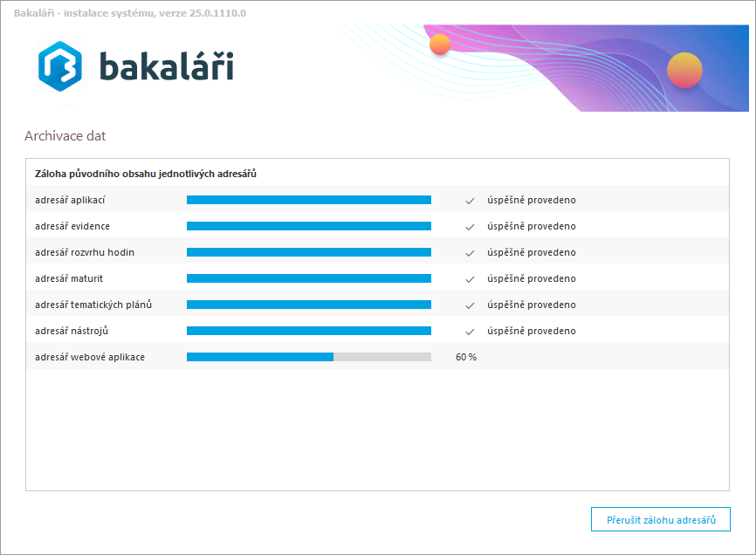Click the checkmark for adresář rozvrhu hodin
This screenshot has width=756, height=555.
tap(470, 253)
